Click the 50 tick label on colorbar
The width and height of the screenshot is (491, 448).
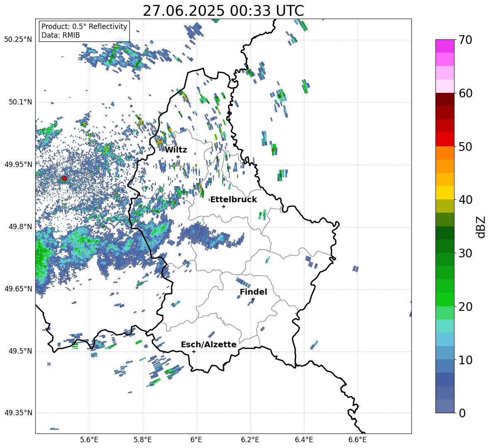[x=466, y=146]
